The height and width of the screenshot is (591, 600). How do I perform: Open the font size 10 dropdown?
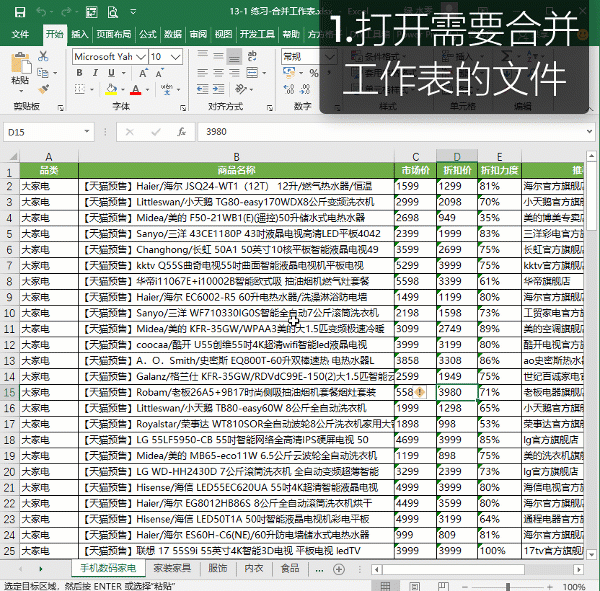tap(175, 57)
